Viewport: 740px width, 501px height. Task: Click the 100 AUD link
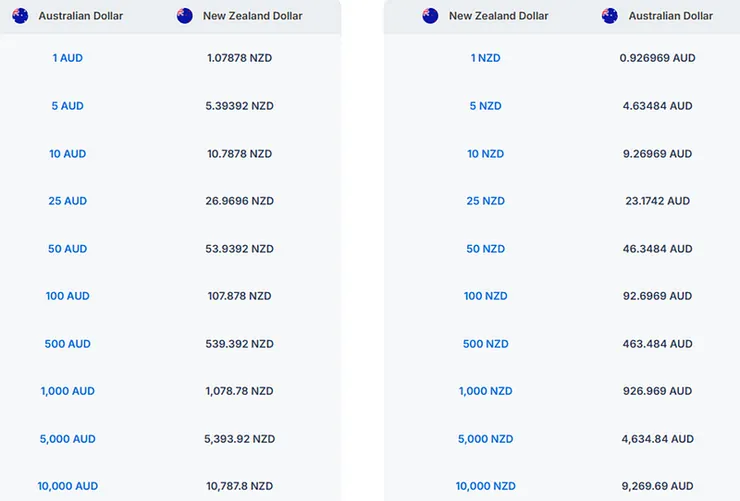tap(68, 296)
